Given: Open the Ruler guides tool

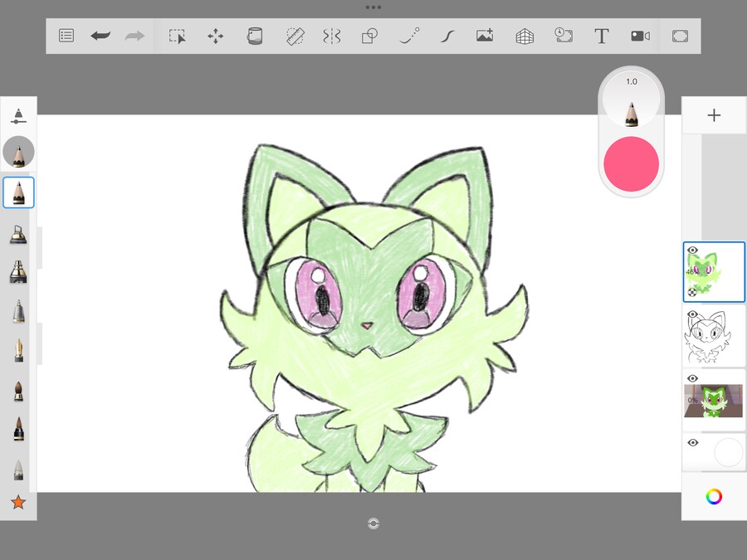Looking at the screenshot, I should pyautogui.click(x=295, y=37).
